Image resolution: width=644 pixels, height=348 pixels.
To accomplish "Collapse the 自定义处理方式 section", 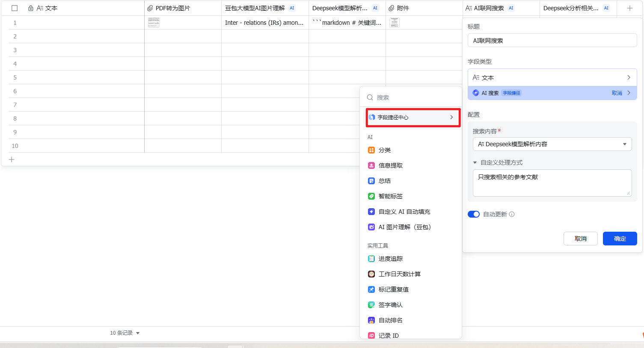I will [475, 162].
